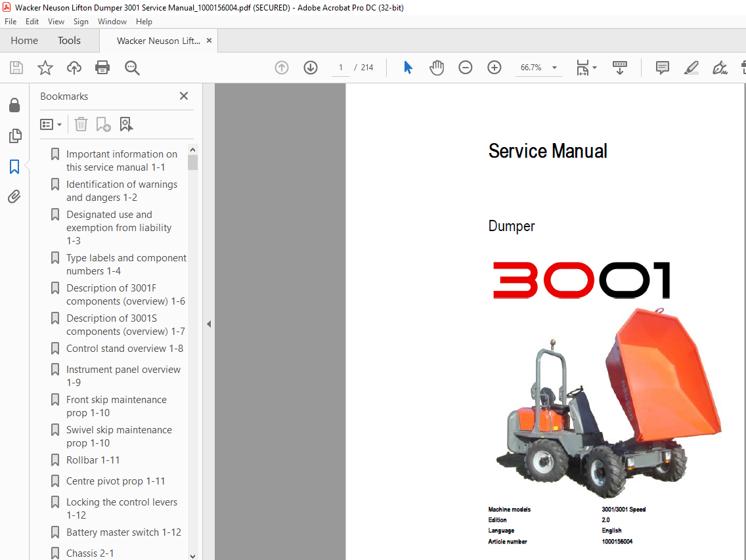Image resolution: width=746 pixels, height=560 pixels.
Task: Open bookmark Type labels and component numbers
Action: (126, 264)
